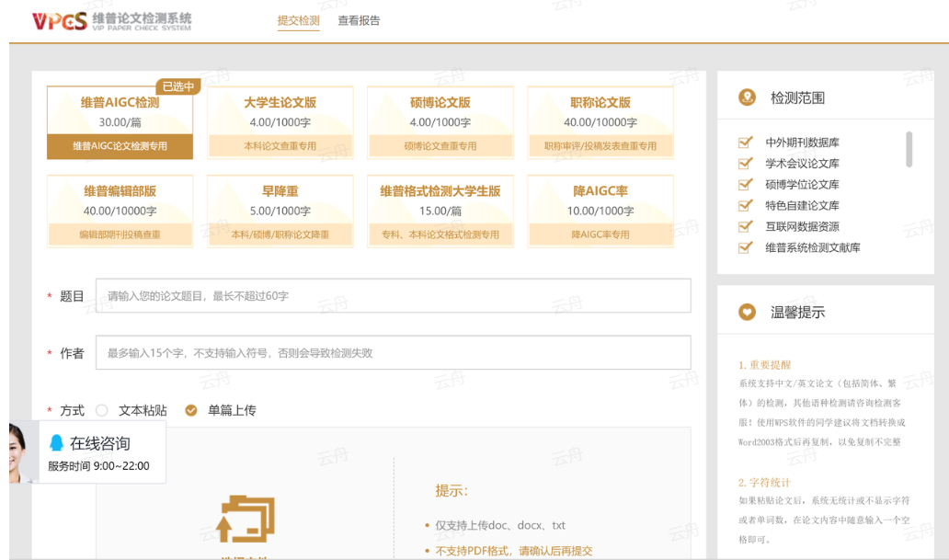The width and height of the screenshot is (949, 560).
Task: Open the 提交检测 tab
Action: click(x=298, y=20)
